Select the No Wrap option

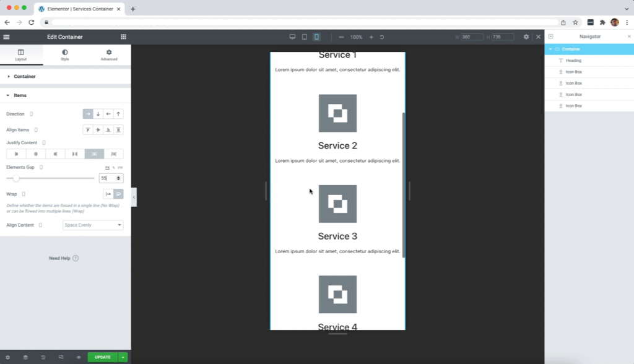click(x=108, y=194)
